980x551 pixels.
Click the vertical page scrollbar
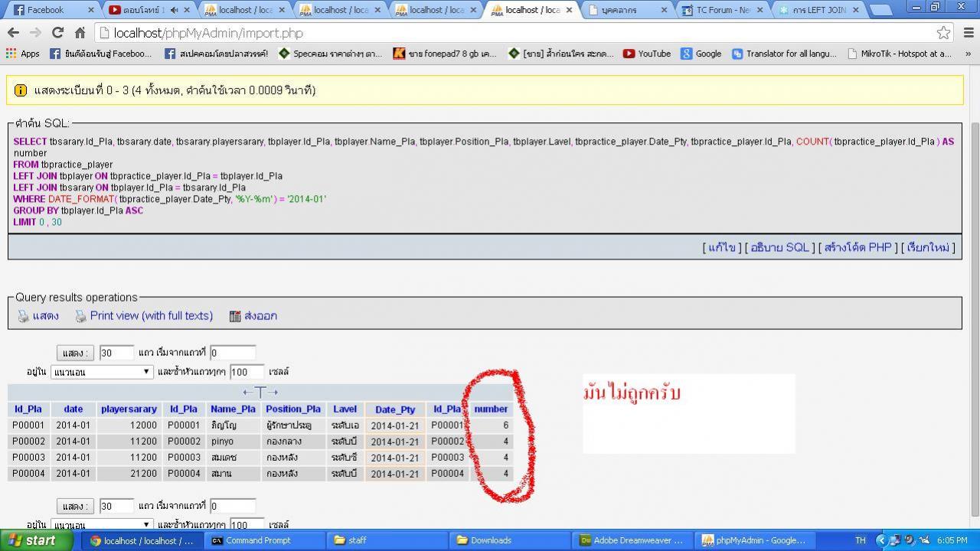975,320
